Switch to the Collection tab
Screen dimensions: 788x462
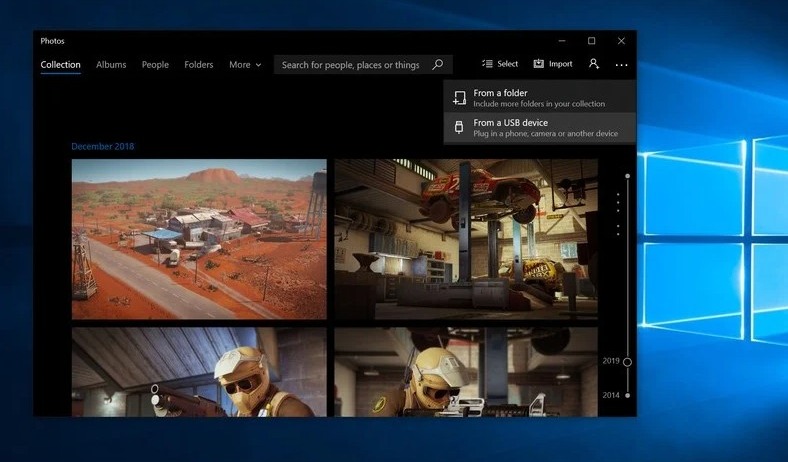(61, 65)
